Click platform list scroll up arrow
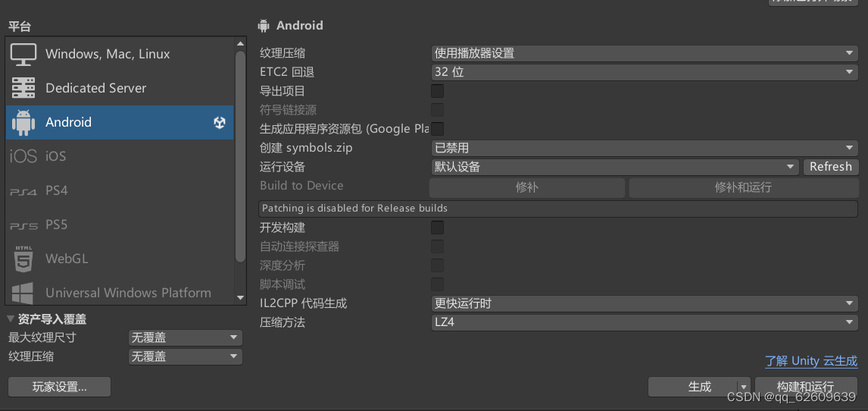 pos(240,44)
